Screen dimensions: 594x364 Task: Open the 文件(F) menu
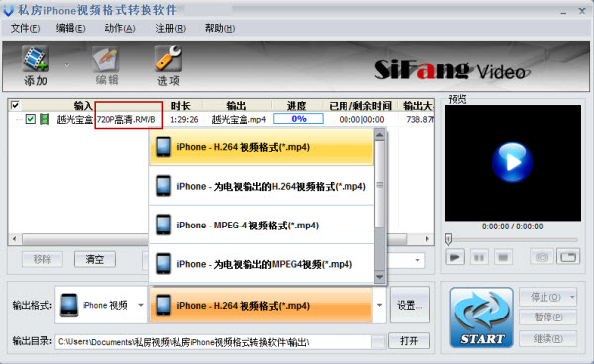[x=25, y=29]
